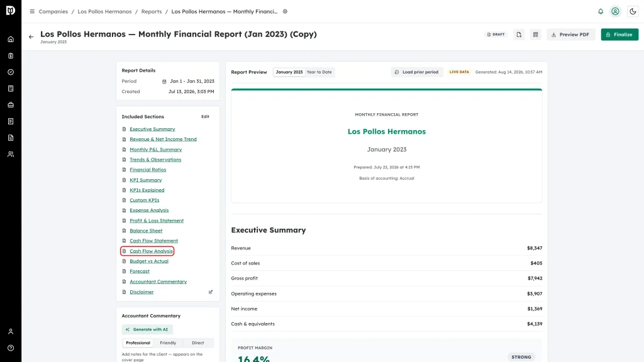Click the Net income value $1,369
The width and height of the screenshot is (644, 362).
535,309
